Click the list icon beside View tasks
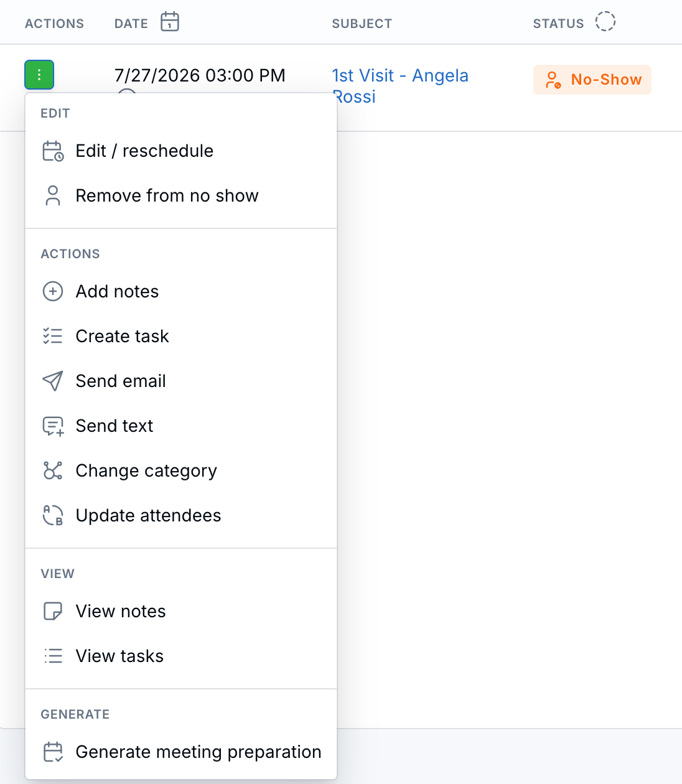The width and height of the screenshot is (682, 784). [x=53, y=656]
